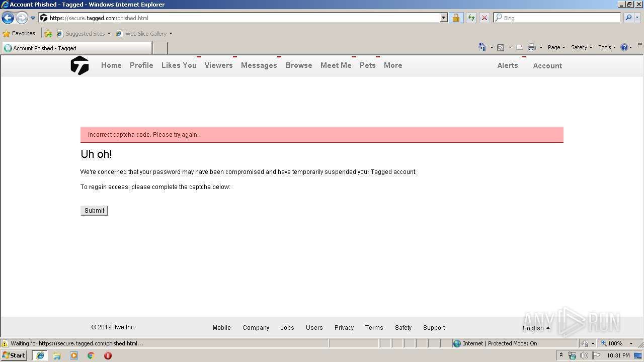Open the media player taskbar icon
Image resolution: width=644 pixels, height=362 pixels.
pos(74,355)
